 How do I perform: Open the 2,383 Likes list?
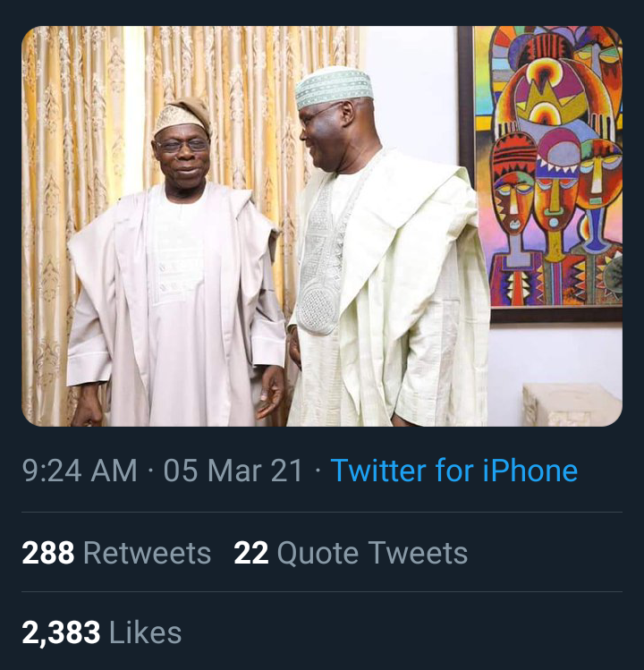pyautogui.click(x=102, y=632)
